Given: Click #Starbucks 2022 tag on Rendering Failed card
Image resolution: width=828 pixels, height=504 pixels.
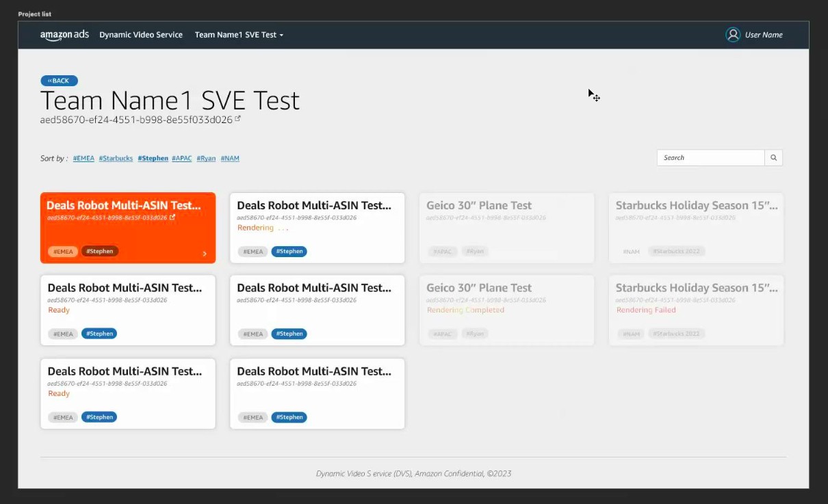Looking at the screenshot, I should [676, 334].
